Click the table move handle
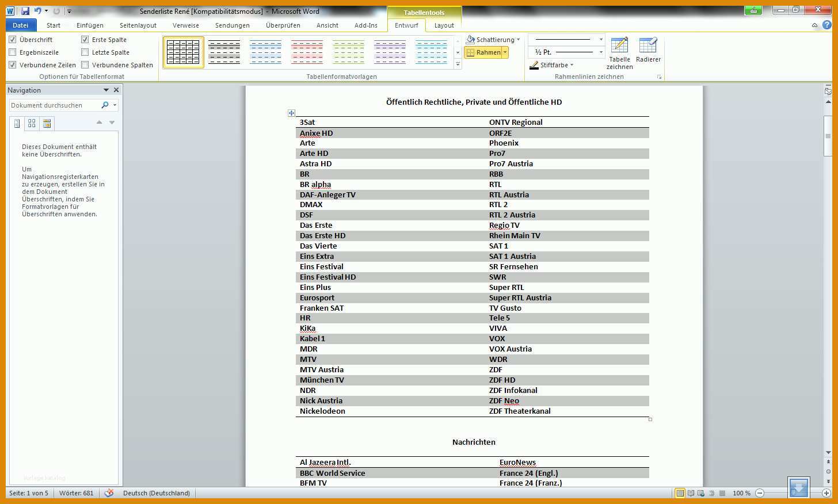The width and height of the screenshot is (838, 504). pos(291,113)
